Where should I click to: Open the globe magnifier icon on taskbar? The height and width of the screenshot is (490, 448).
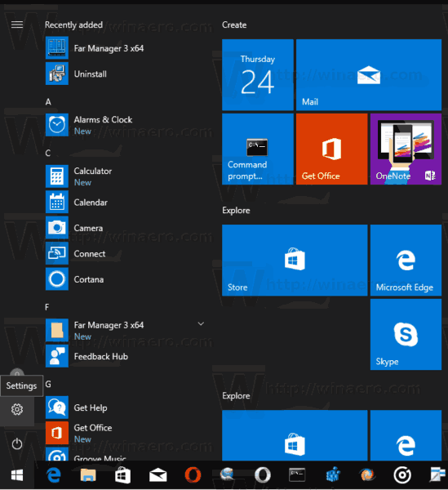tap(228, 474)
